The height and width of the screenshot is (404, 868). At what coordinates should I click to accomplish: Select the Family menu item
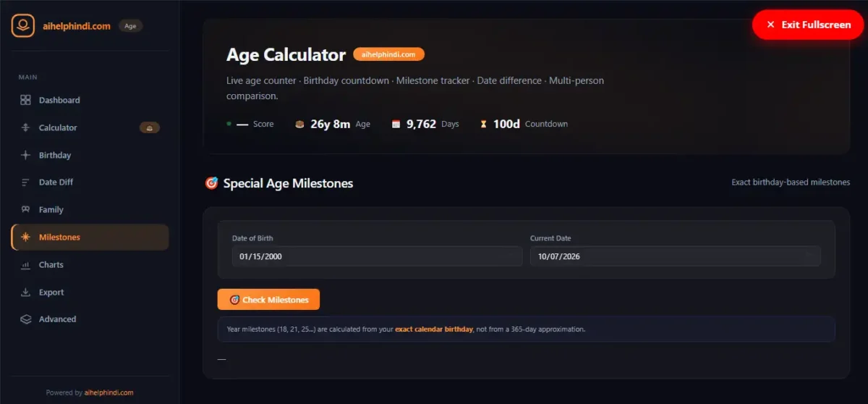(x=90, y=210)
